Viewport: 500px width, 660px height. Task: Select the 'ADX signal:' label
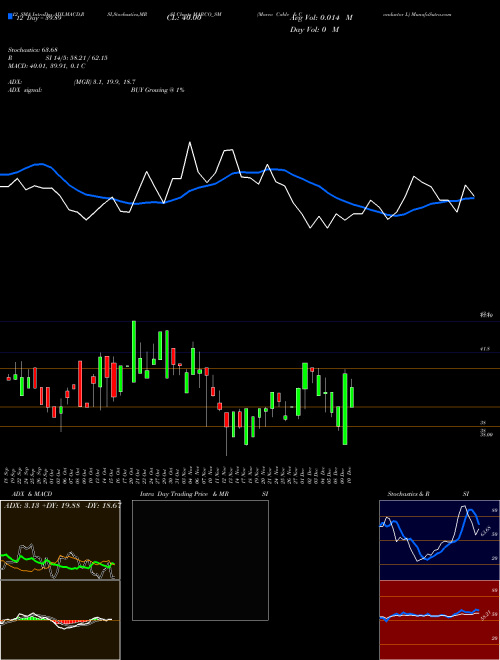click(x=24, y=90)
